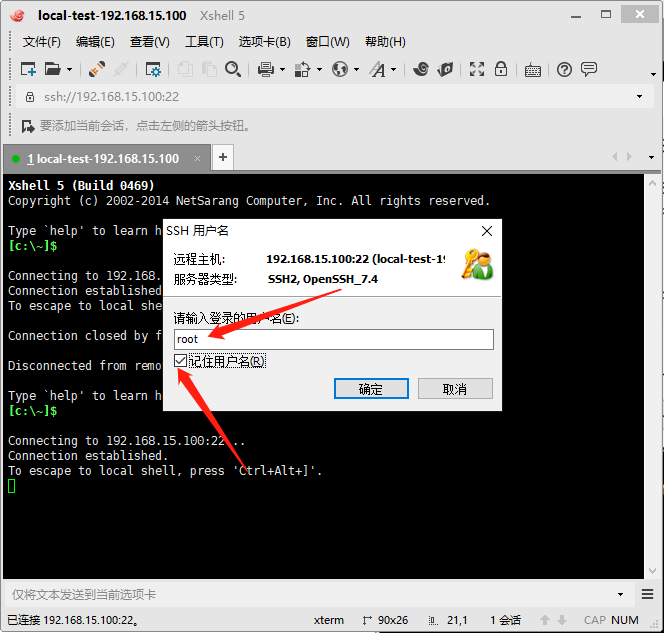Open the 选项卡(B) menu
This screenshot has height=633, width=664.
pyautogui.click(x=265, y=42)
